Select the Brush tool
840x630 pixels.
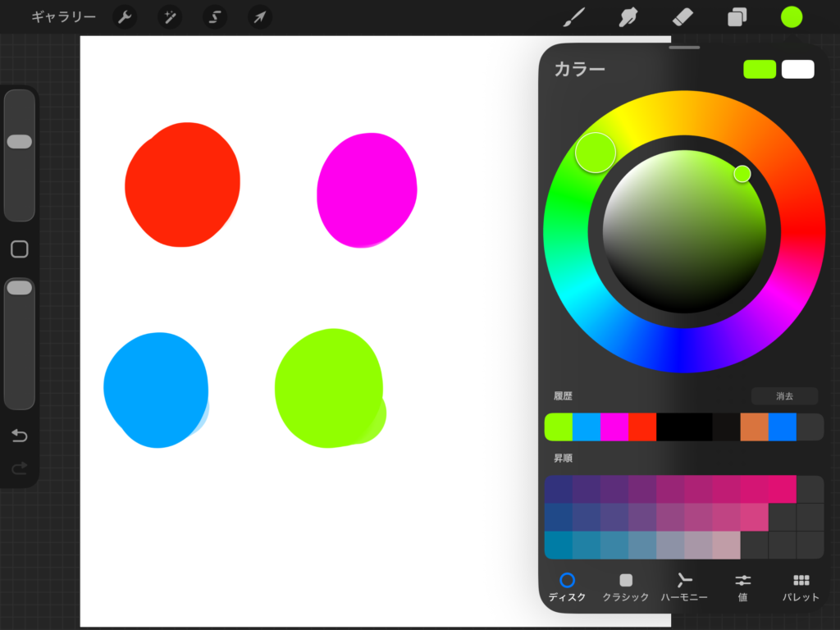[x=574, y=17]
